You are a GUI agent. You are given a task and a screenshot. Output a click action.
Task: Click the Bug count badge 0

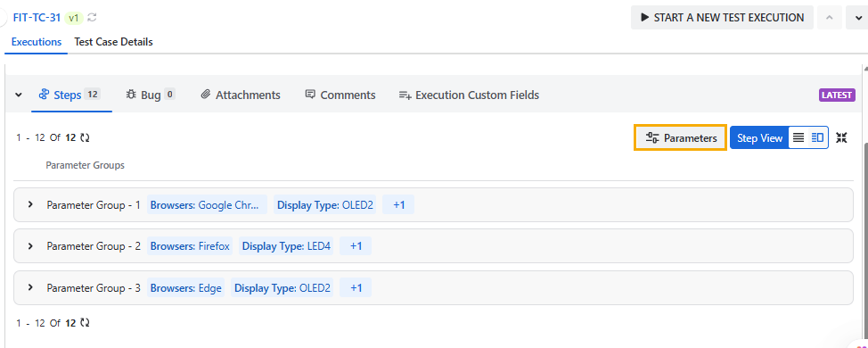[169, 95]
